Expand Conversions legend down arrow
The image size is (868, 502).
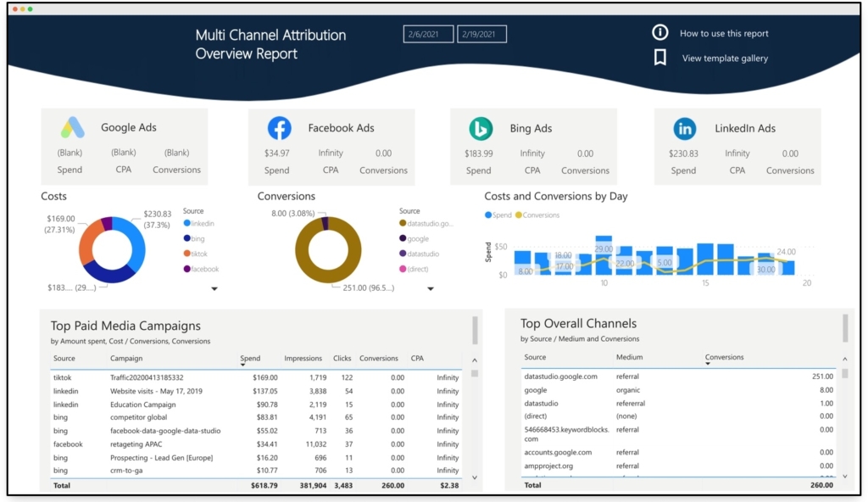pyautogui.click(x=430, y=288)
